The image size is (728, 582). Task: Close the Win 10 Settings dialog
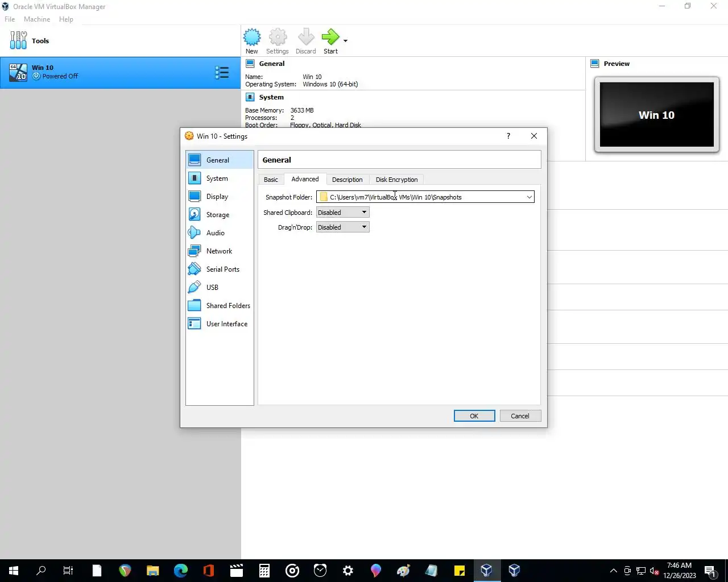pos(533,136)
